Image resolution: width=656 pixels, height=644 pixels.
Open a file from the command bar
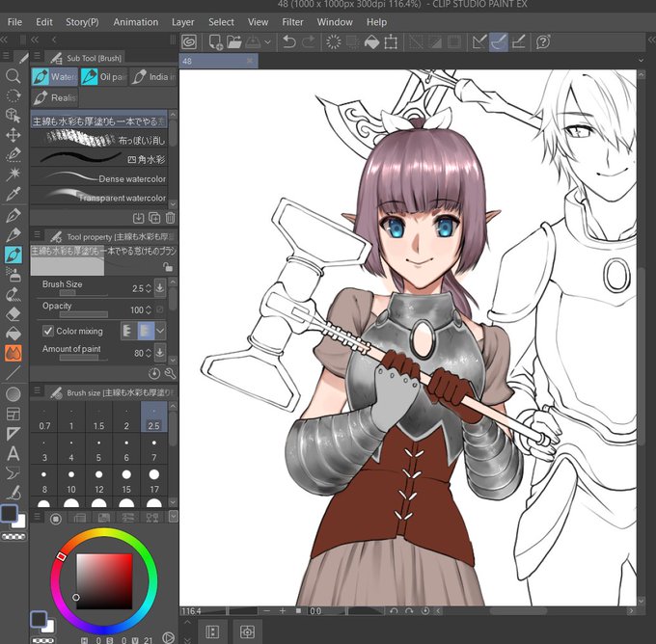click(x=234, y=41)
